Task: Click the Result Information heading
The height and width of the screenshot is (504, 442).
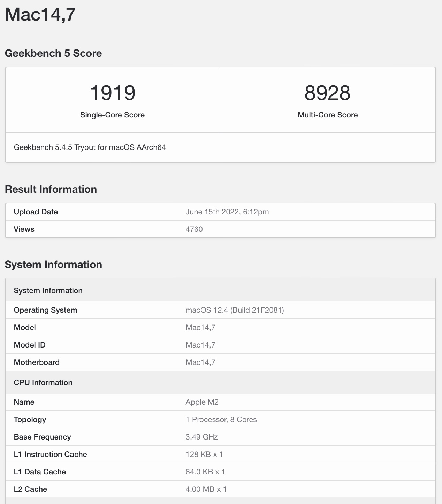Action: click(x=51, y=189)
